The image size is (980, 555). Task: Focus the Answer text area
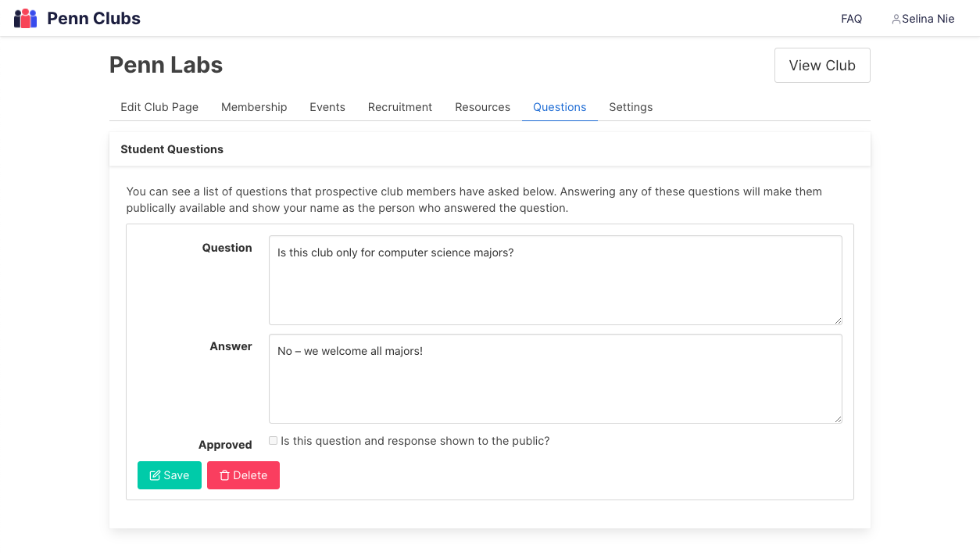point(556,379)
